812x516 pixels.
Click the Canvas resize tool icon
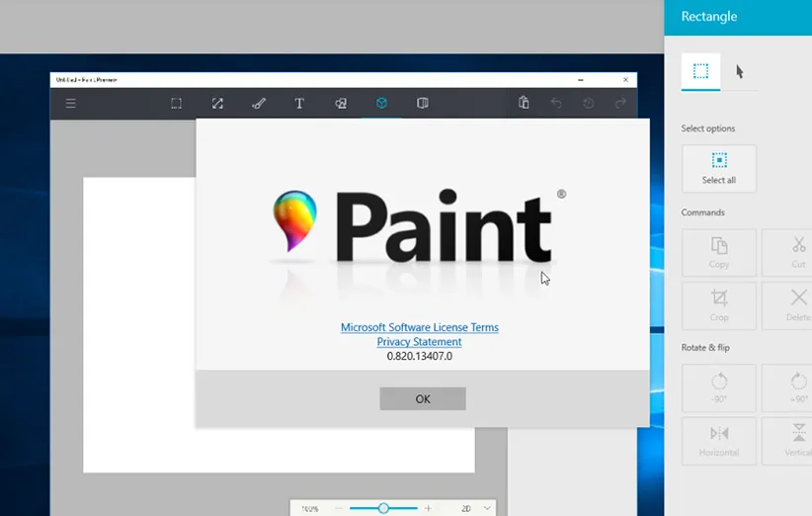click(217, 103)
